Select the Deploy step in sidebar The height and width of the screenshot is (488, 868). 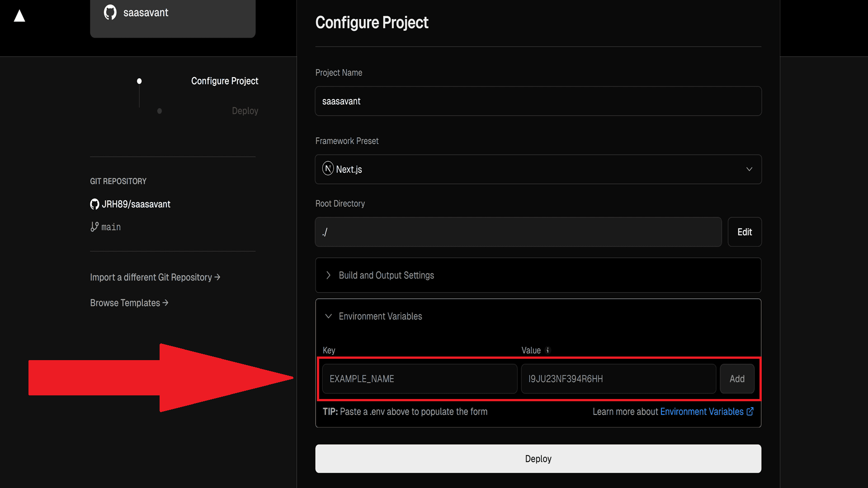click(245, 111)
